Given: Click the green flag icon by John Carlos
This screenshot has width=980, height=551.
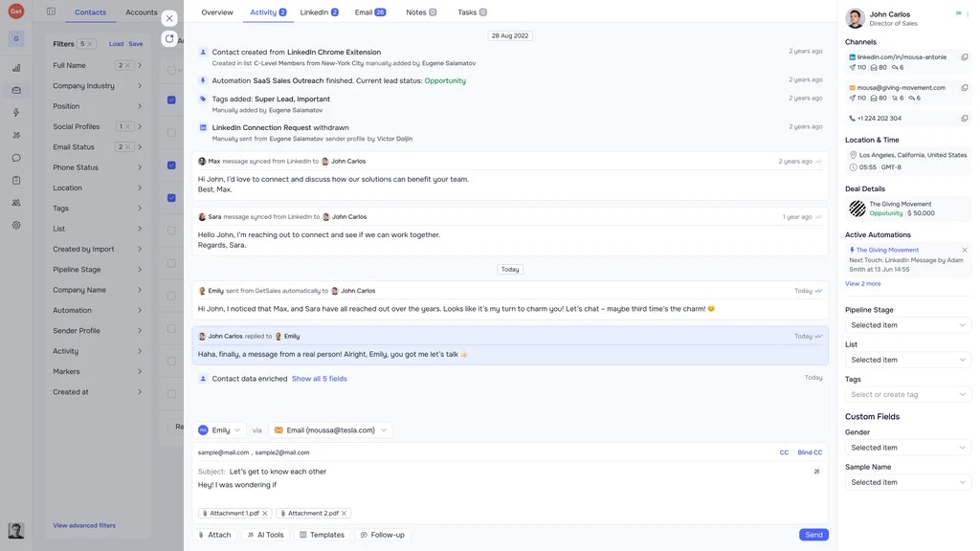Looking at the screenshot, I should [959, 13].
